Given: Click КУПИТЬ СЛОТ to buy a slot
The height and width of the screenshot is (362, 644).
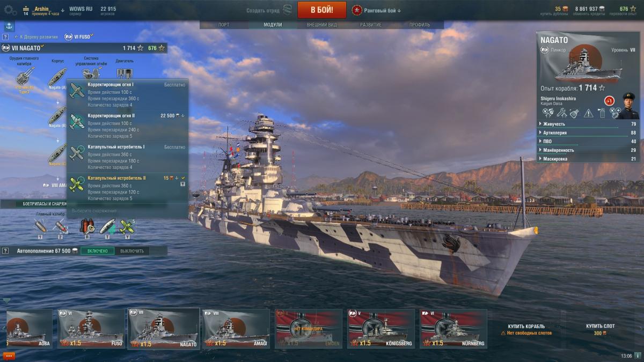Looking at the screenshot, I should coord(601,326).
